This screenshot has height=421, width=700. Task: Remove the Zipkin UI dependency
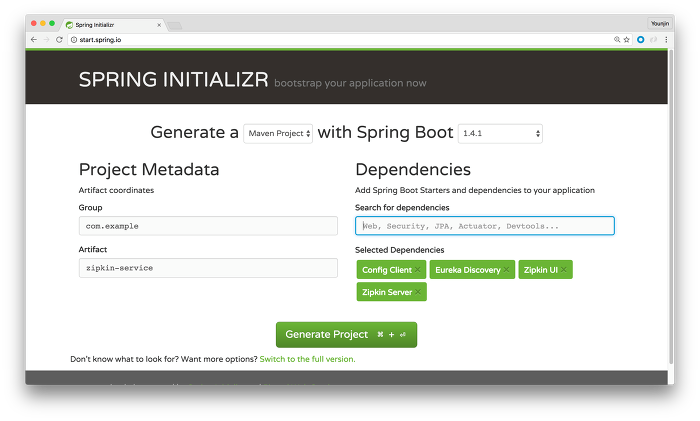coord(564,270)
